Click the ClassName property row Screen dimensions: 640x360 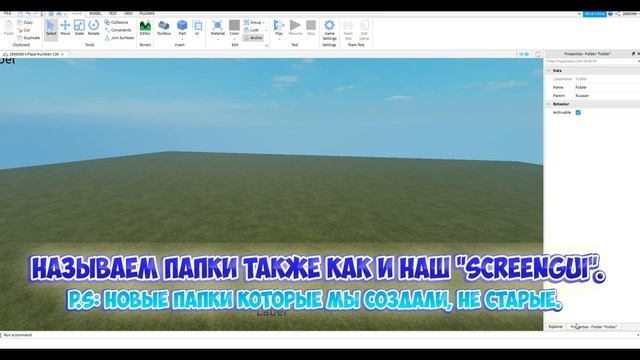pyautogui.click(x=592, y=79)
